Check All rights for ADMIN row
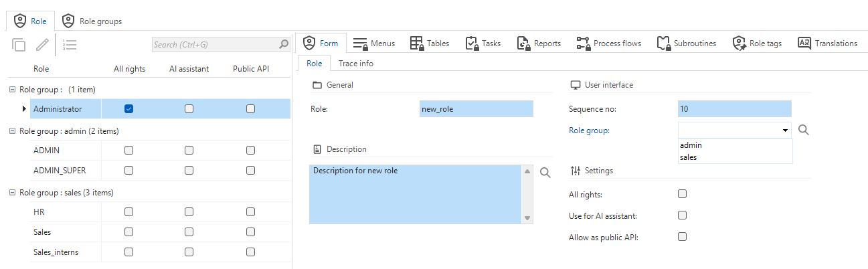Image resolution: width=868 pixels, height=269 pixels. click(129, 151)
